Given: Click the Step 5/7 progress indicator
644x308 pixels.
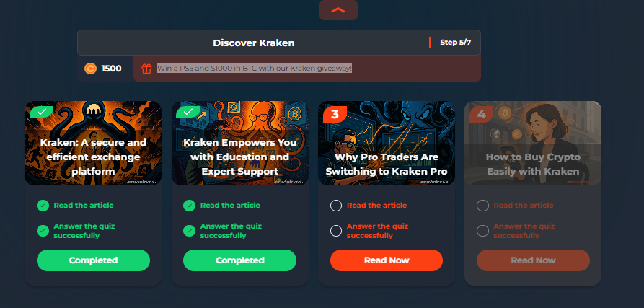Looking at the screenshot, I should tap(456, 43).
